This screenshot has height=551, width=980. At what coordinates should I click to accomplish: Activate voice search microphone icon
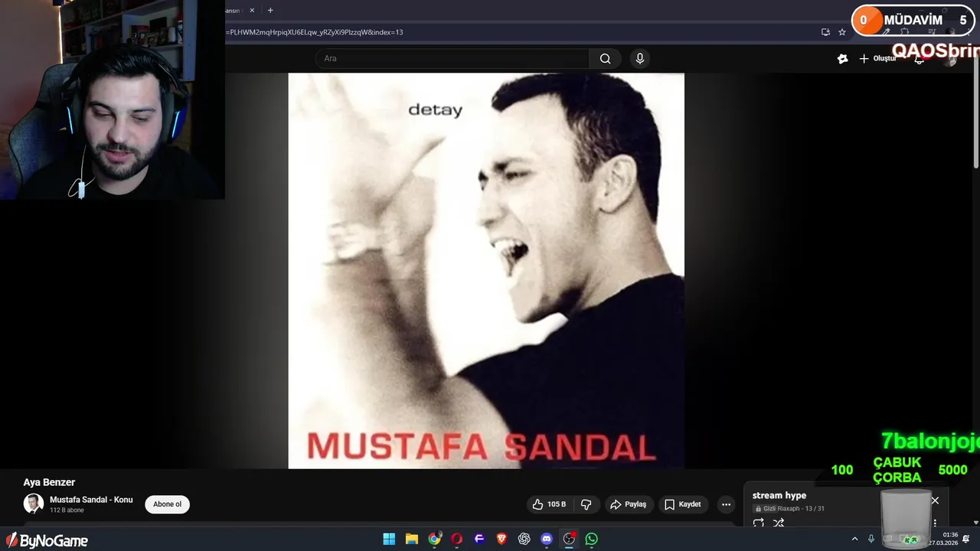point(640,59)
